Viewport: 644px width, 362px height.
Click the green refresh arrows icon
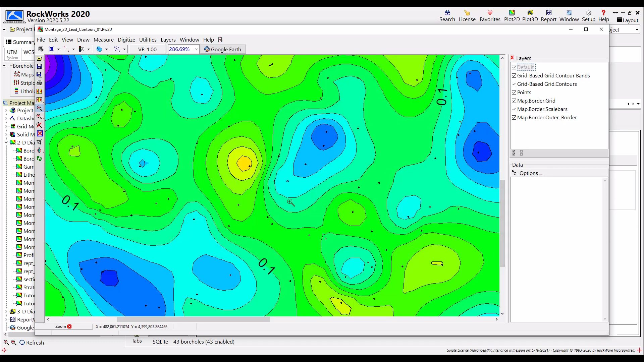tap(39, 159)
